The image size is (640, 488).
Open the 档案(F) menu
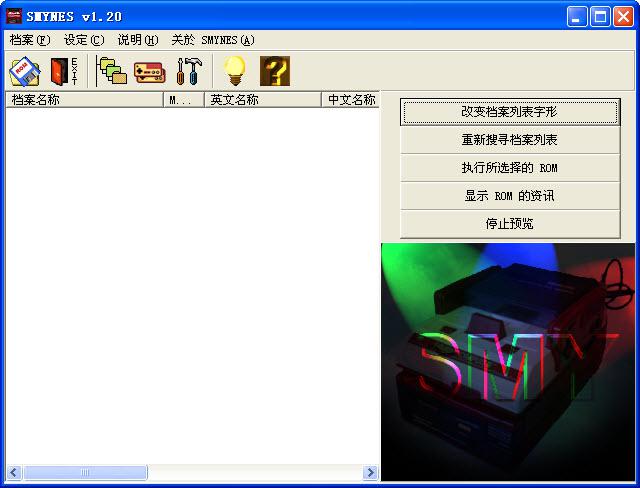click(x=29, y=40)
